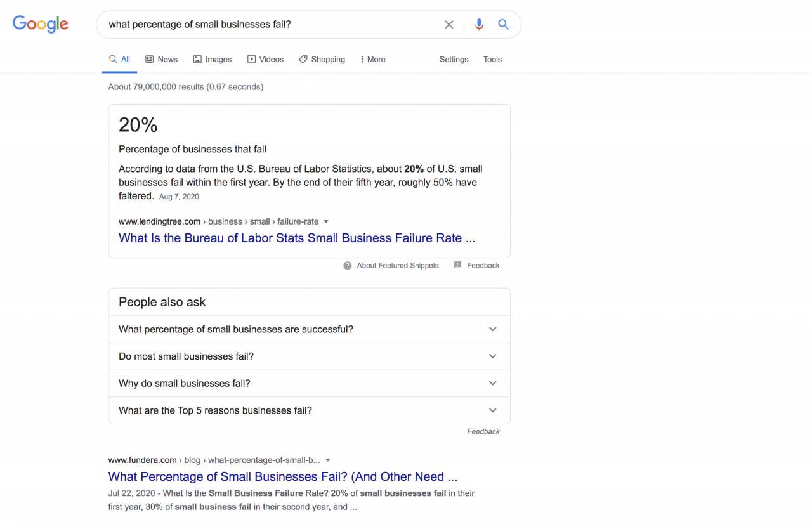Click the question mark About Featured Snippets icon
The width and height of the screenshot is (812, 522).
pos(348,266)
